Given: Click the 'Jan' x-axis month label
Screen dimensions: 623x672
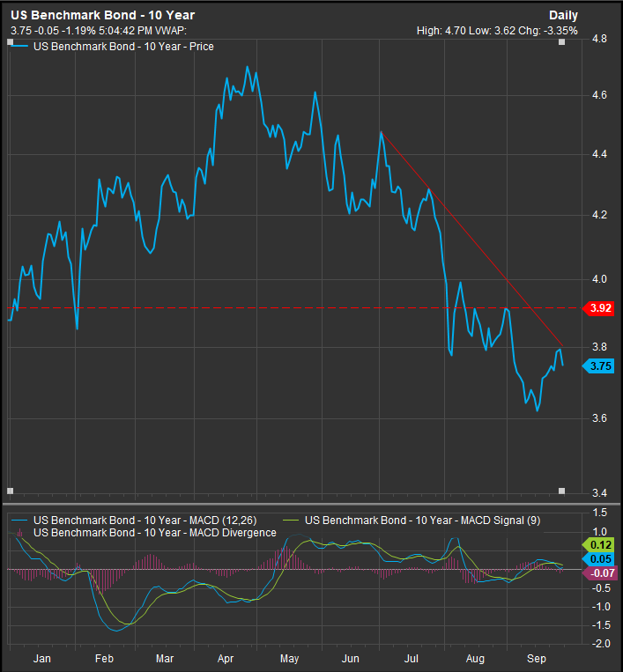Looking at the screenshot, I should (42, 659).
